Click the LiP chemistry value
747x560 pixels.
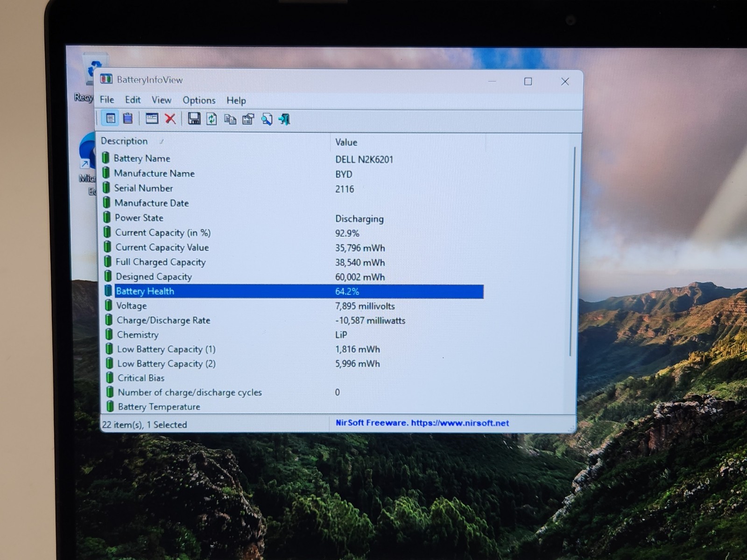(x=341, y=335)
